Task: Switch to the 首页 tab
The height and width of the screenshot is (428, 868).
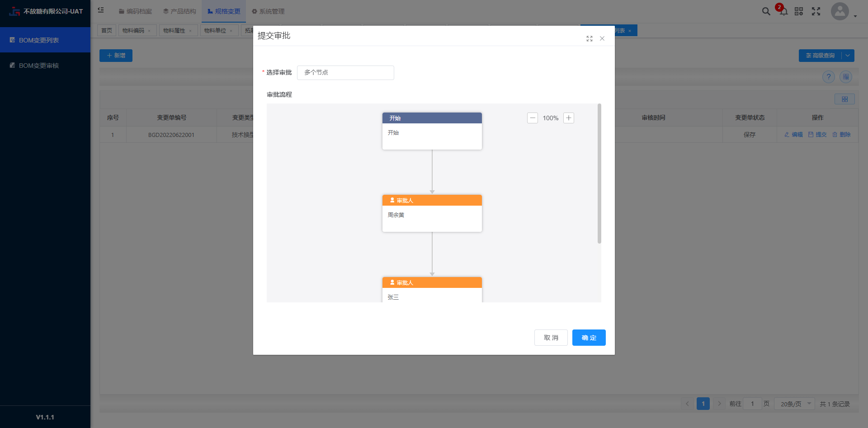Action: pos(107,30)
